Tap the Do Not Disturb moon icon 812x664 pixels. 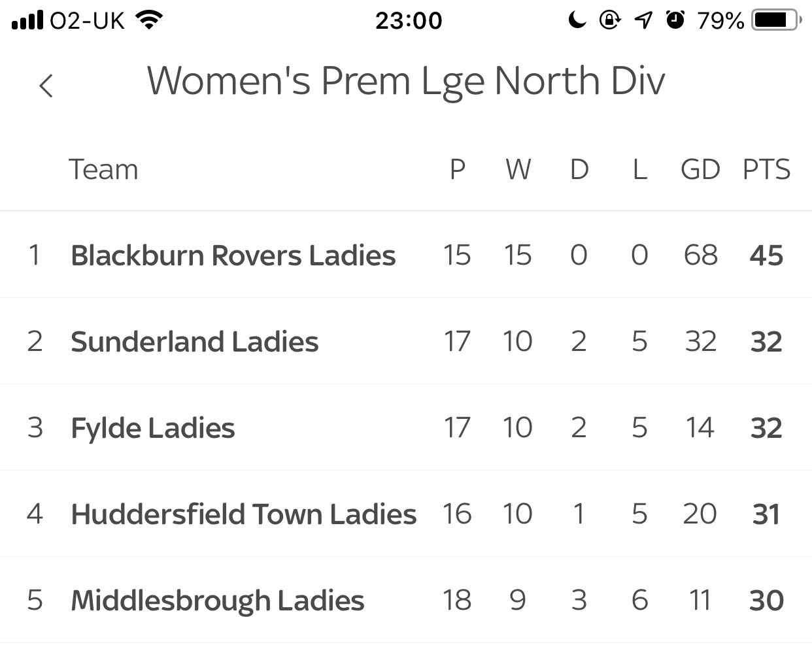[577, 21]
